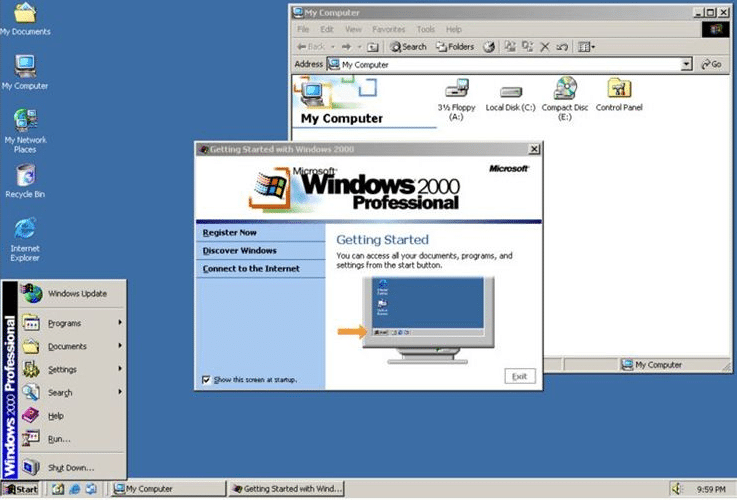The width and height of the screenshot is (737, 500).
Task: Open the File menu in My Computer
Action: pos(303,29)
